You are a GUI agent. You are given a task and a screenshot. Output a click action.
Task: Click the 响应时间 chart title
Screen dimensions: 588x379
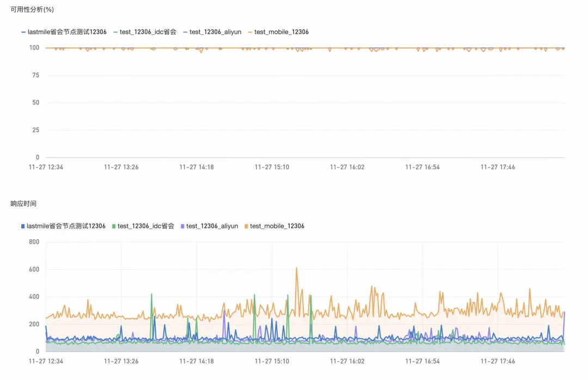(23, 204)
